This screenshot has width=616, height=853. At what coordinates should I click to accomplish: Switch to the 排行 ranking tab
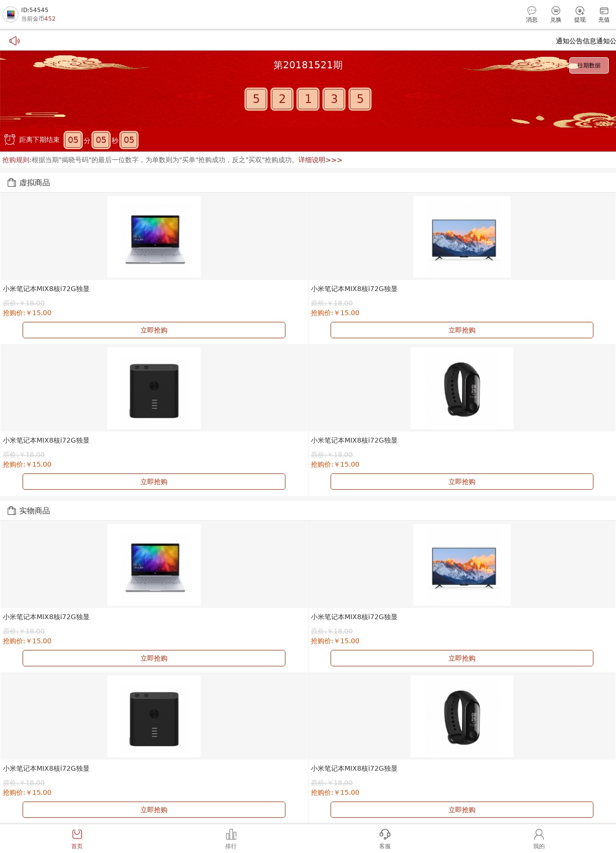pyautogui.click(x=231, y=839)
